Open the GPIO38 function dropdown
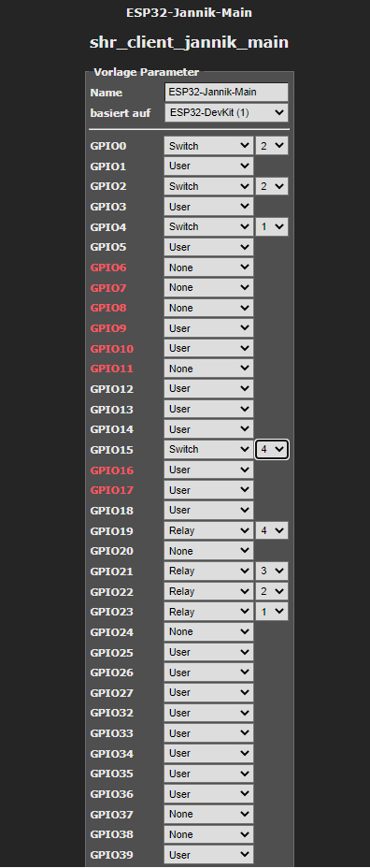Image resolution: width=370 pixels, height=868 pixels. (x=209, y=834)
